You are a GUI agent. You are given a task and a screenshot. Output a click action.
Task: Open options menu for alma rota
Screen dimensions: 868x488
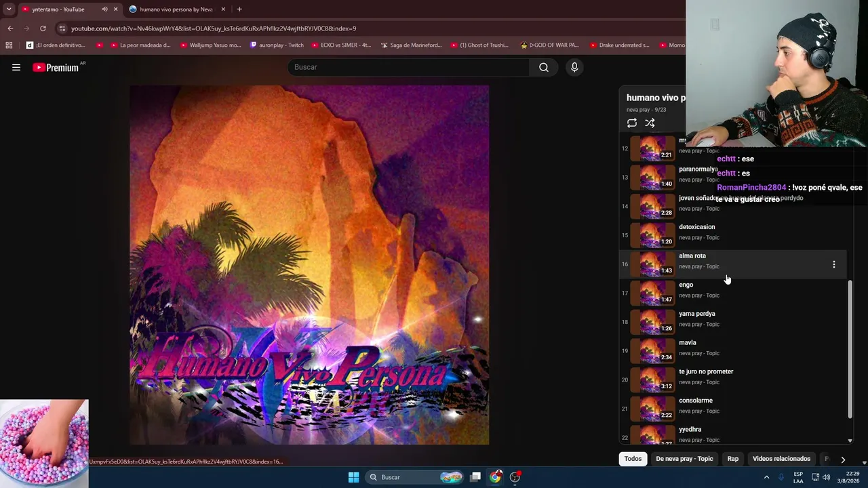(834, 264)
